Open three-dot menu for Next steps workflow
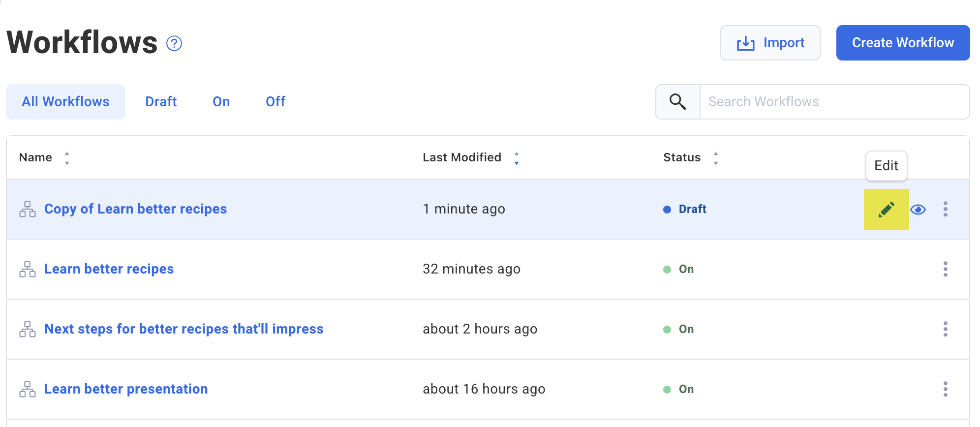980x427 pixels. pos(945,329)
